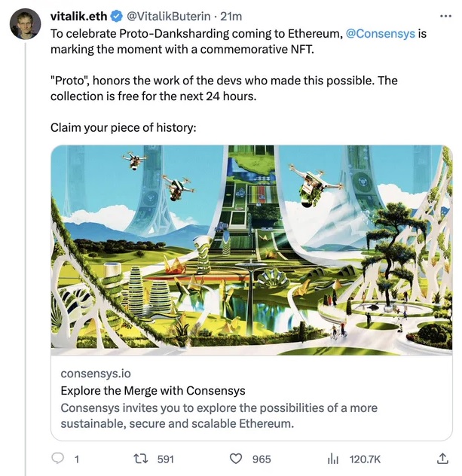This screenshot has height=476, width=462.
Task: Open the tweet's more options ellipsis
Action: tap(445, 15)
